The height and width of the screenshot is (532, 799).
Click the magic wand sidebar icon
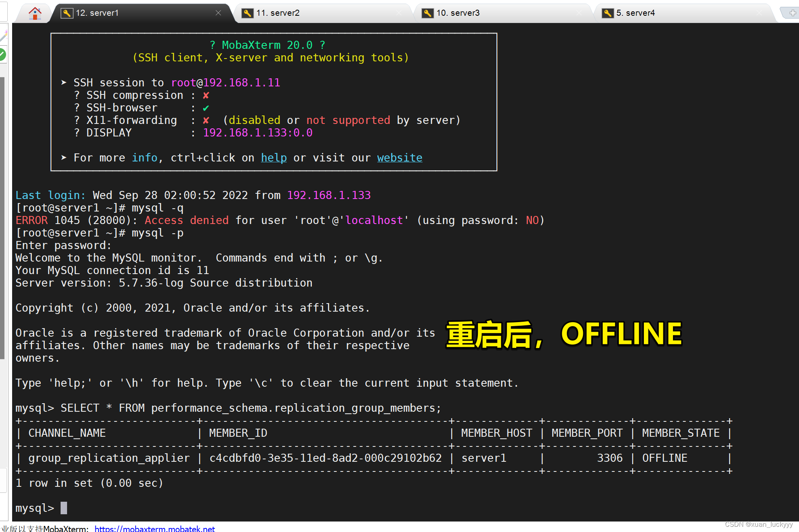pyautogui.click(x=3, y=36)
